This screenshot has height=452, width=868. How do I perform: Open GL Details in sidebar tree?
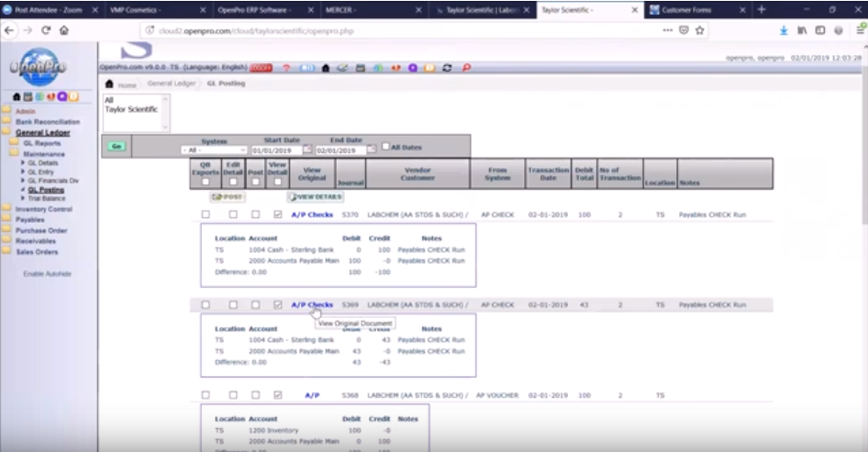(42, 163)
